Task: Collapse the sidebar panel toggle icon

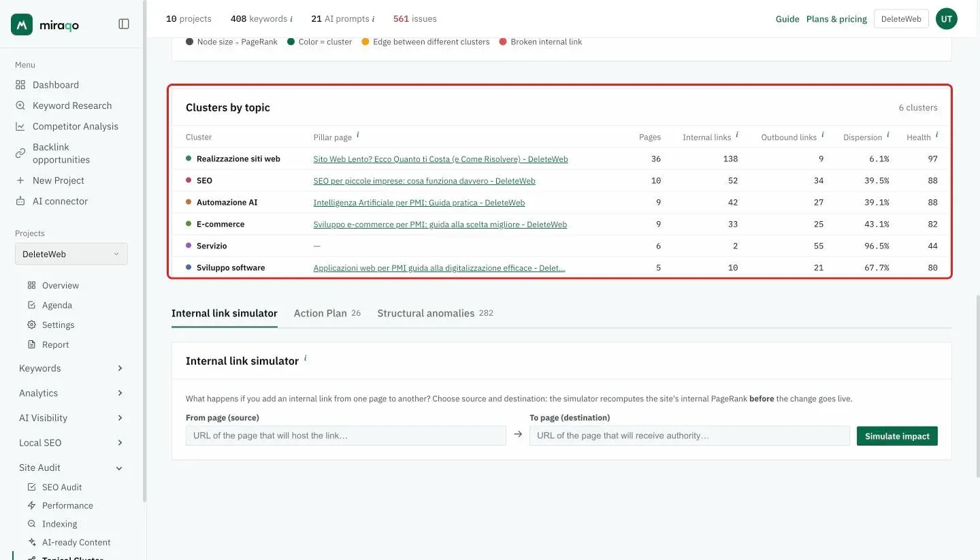Action: pos(124,24)
